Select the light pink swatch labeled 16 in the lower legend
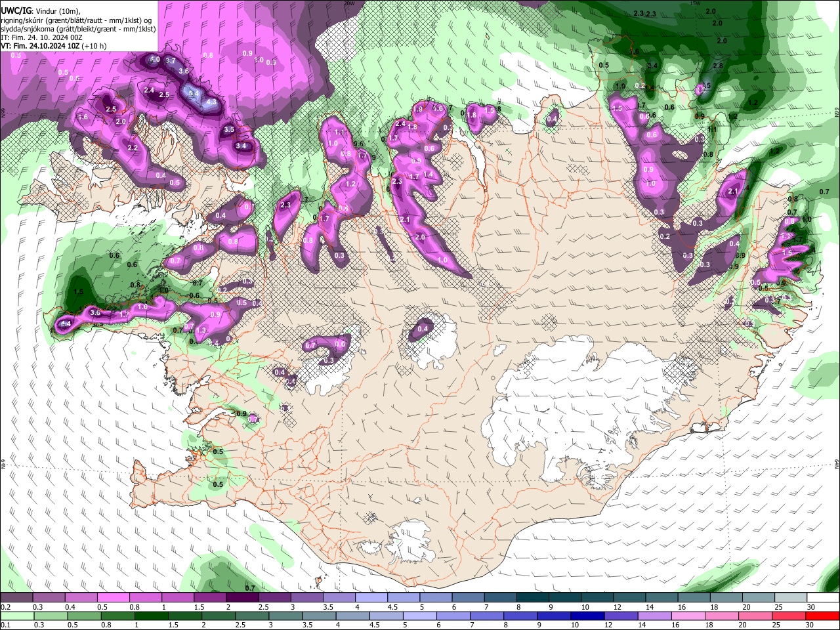Viewport: 840px width, 630px height. 687,616
